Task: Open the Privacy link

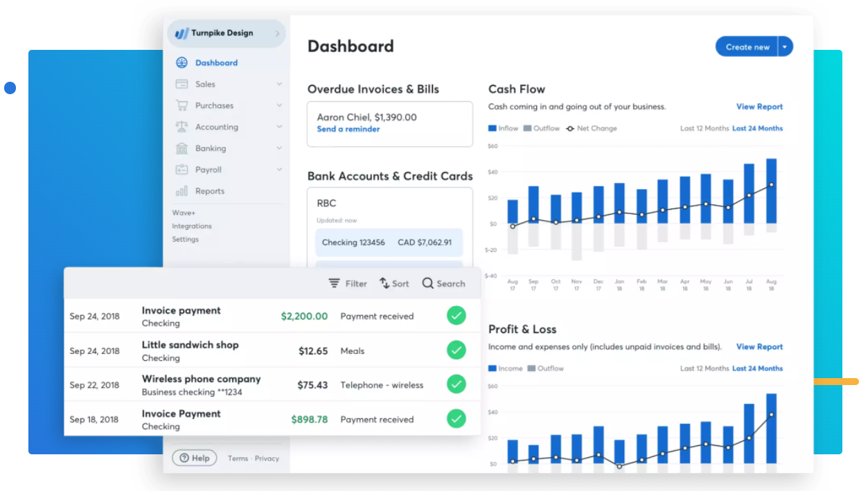Action: [267, 458]
